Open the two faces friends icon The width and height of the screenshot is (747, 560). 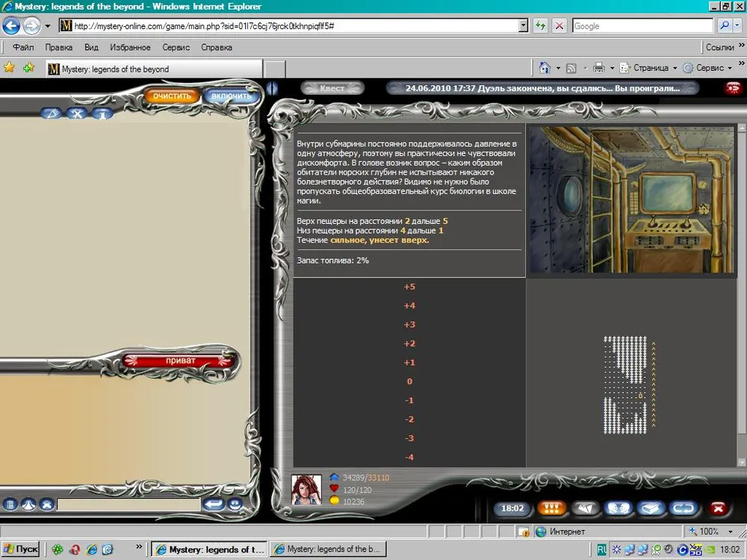619,508
